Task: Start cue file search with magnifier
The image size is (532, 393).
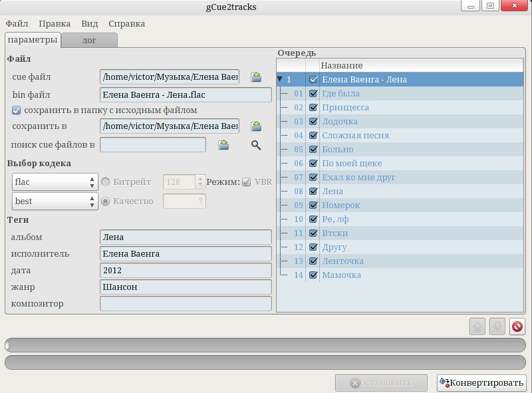Action: [x=256, y=145]
